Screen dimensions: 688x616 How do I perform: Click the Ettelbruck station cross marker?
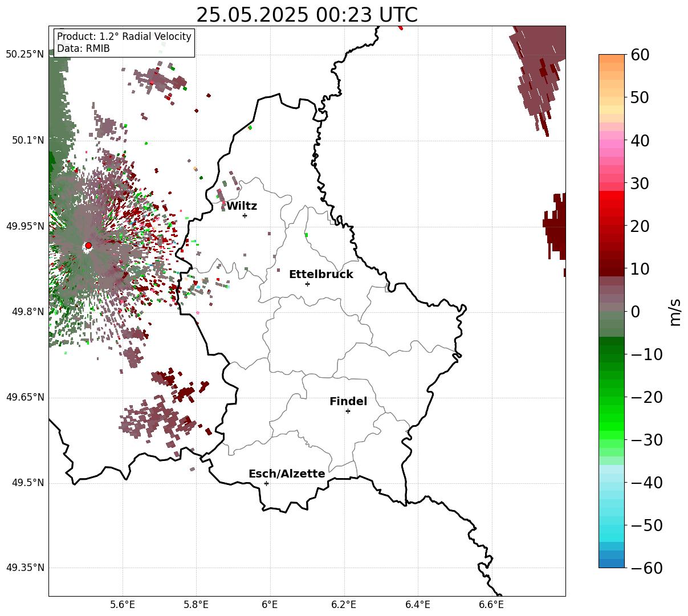[x=307, y=284]
